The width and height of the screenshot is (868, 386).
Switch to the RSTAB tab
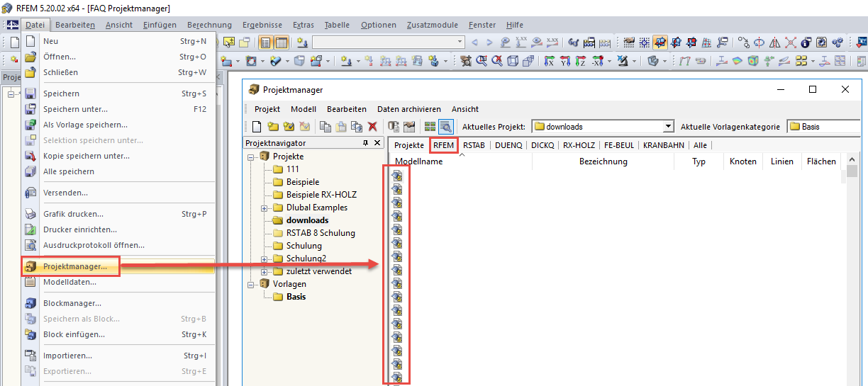(474, 145)
